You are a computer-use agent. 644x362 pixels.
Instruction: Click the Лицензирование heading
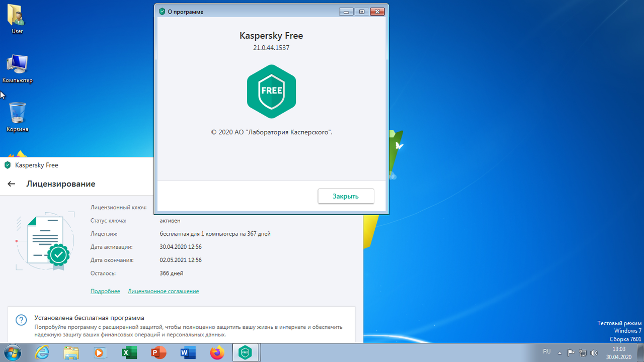[x=61, y=184]
